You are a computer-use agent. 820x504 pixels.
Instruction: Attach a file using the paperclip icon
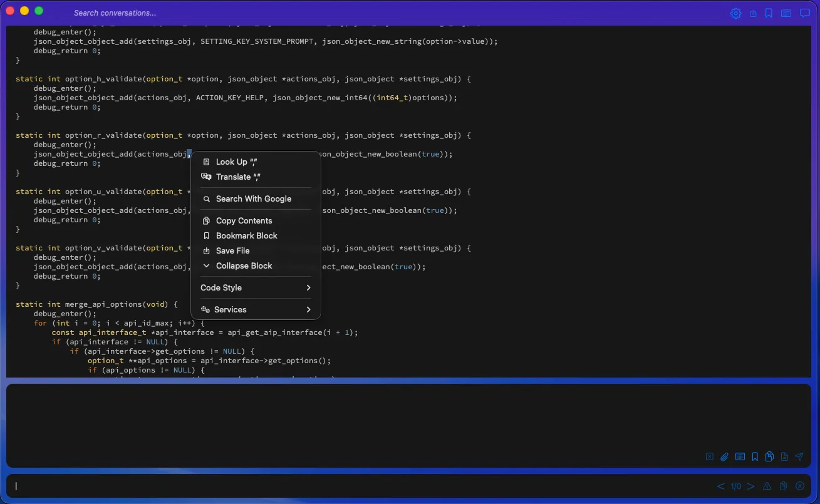click(x=724, y=456)
